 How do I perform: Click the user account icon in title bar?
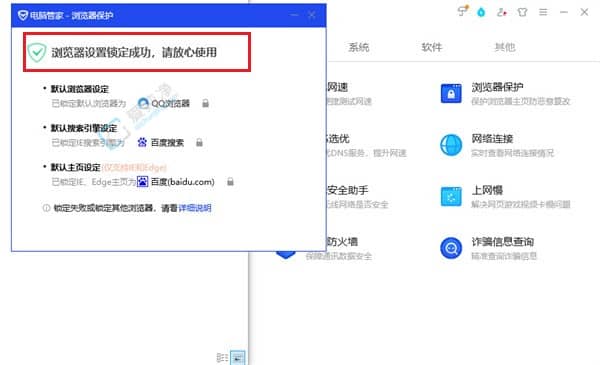click(x=502, y=12)
